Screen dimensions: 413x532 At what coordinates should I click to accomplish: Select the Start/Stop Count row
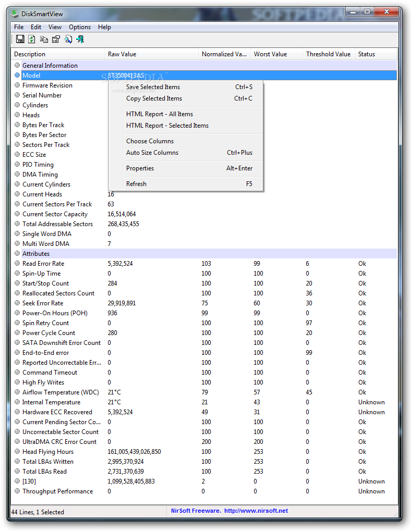pyautogui.click(x=204, y=283)
